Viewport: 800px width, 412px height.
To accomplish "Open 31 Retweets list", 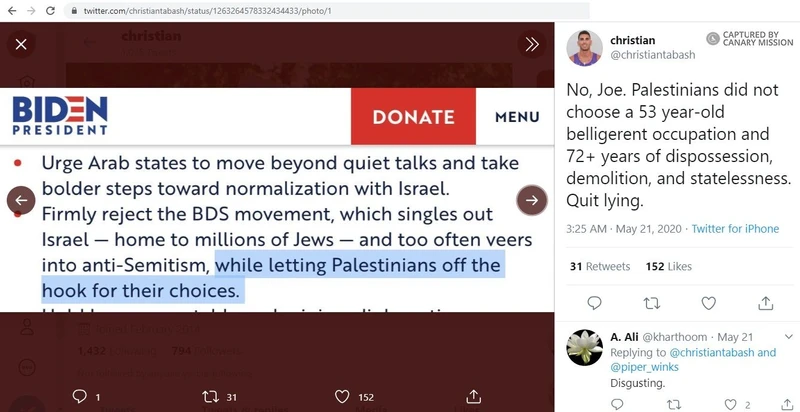I will click(599, 266).
